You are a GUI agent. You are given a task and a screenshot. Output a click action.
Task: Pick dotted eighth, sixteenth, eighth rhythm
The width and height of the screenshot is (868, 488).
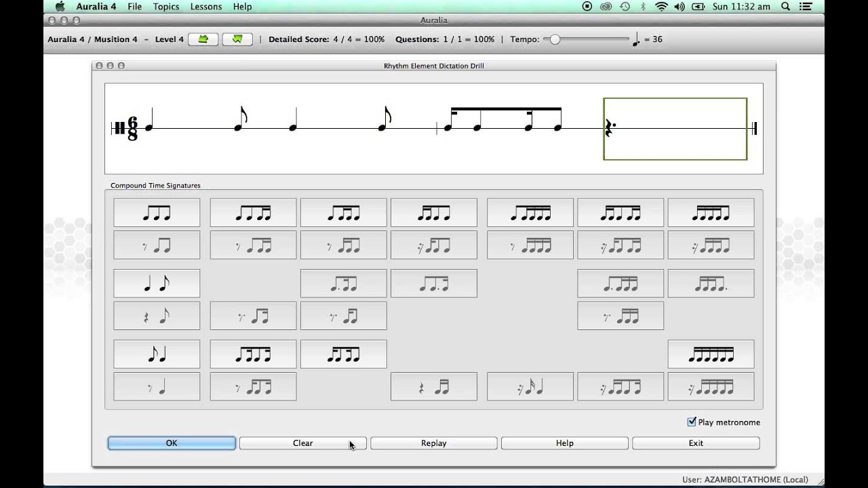(344, 283)
